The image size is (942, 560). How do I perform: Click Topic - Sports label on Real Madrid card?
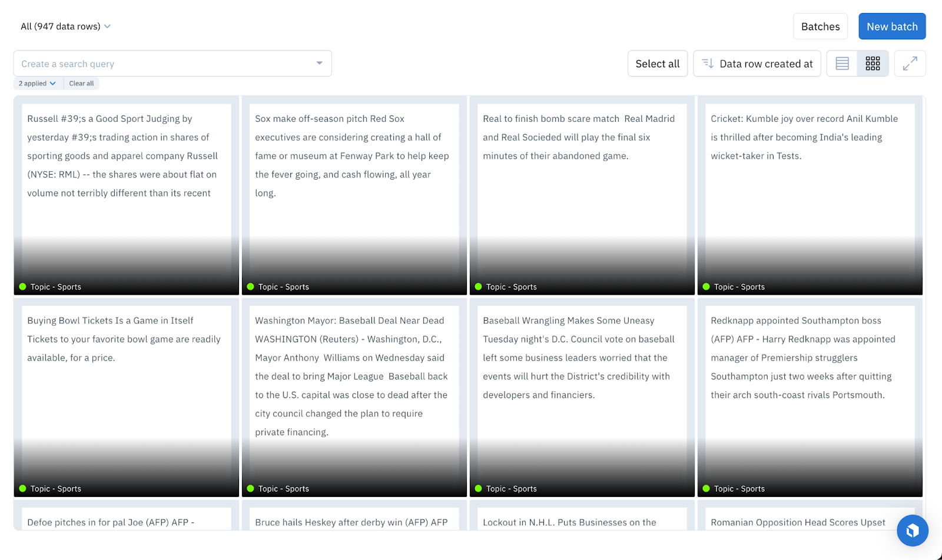coord(512,287)
